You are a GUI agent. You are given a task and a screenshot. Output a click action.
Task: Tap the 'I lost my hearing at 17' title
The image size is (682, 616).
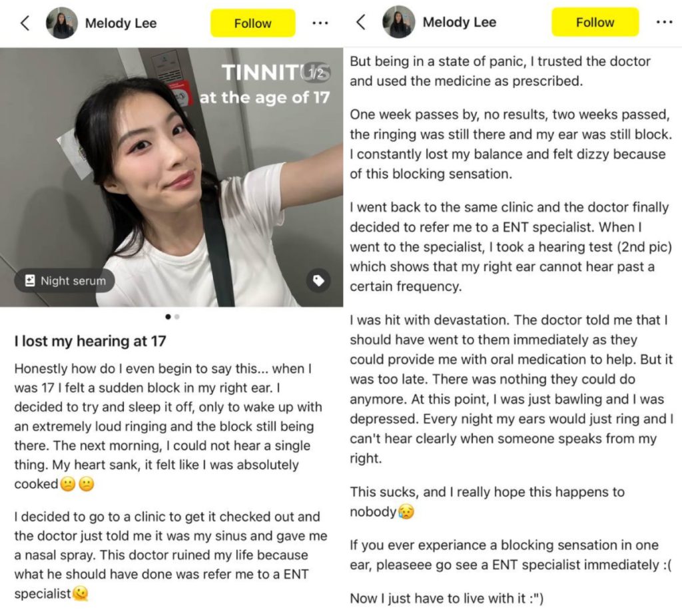click(90, 341)
